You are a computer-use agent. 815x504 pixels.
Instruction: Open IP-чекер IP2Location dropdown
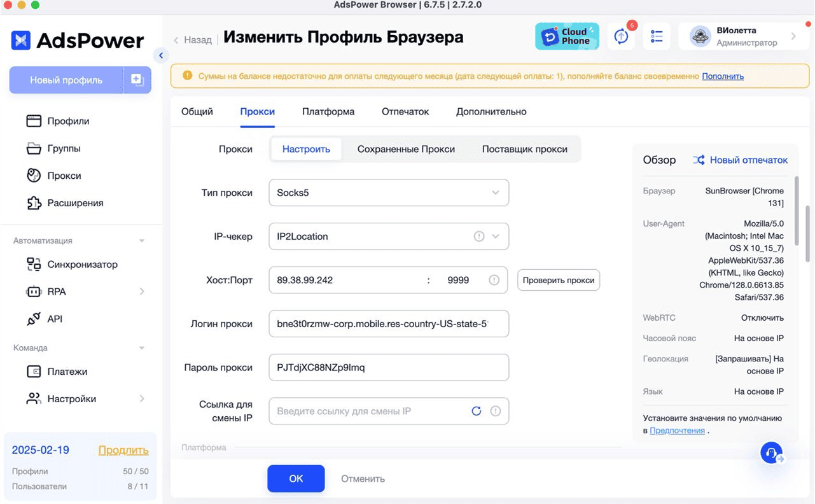coord(389,236)
